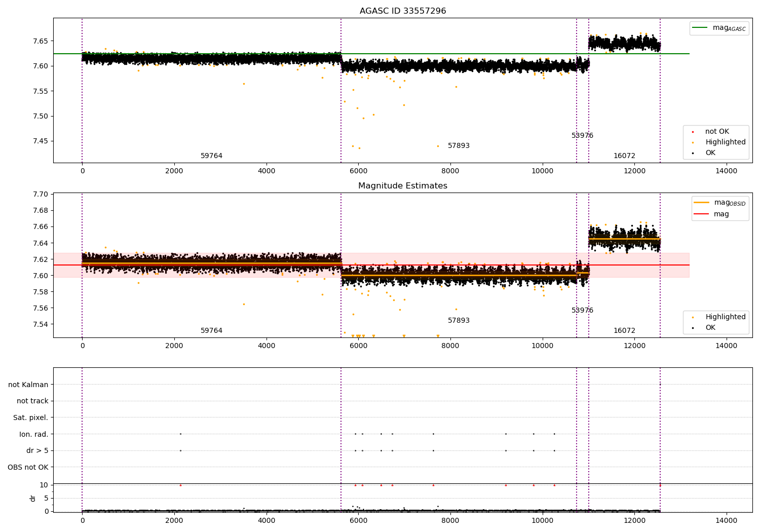This screenshot has width=760, height=532.
Task: Click obsid label 57893 in top plot
Action: (x=459, y=146)
